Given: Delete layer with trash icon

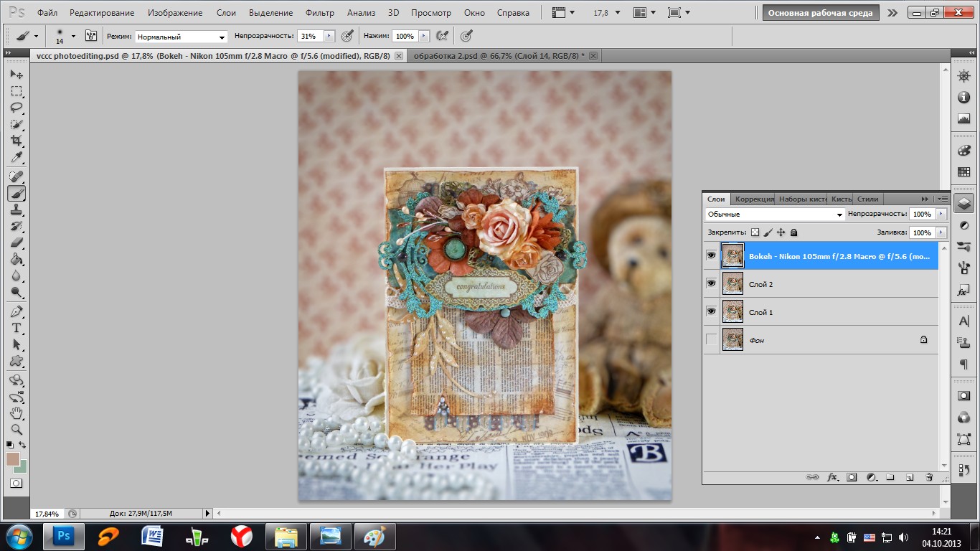Looking at the screenshot, I should (x=928, y=476).
